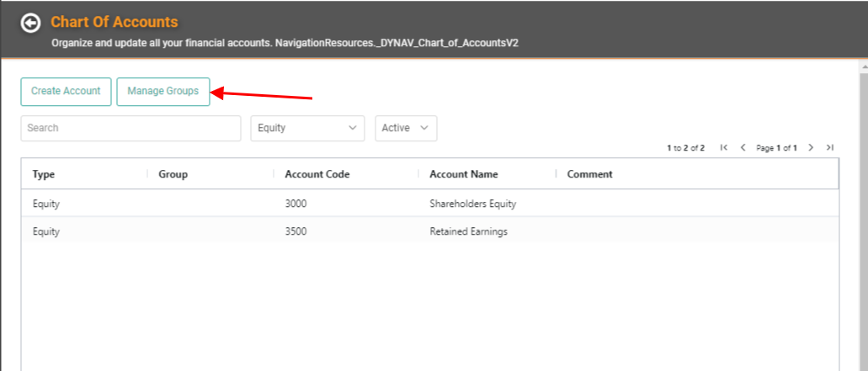Image resolution: width=868 pixels, height=371 pixels.
Task: Sort by the Group column header
Action: [x=173, y=174]
